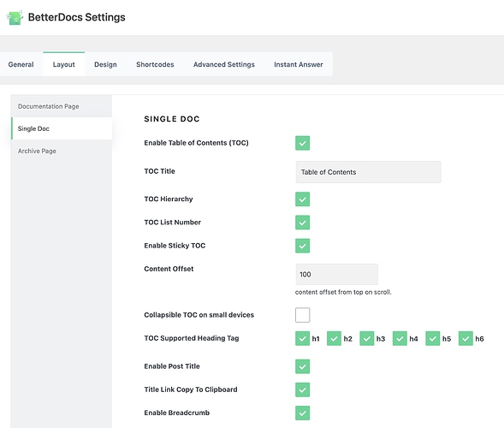Uncheck the h2 heading tag

pos(334,339)
